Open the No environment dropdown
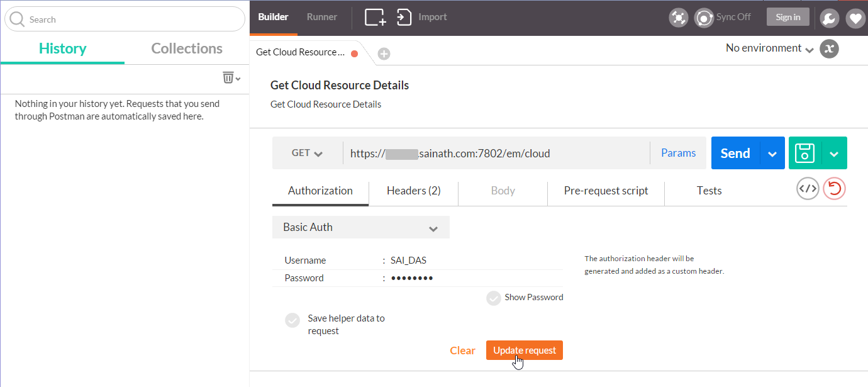The width and height of the screenshot is (868, 387). point(769,48)
